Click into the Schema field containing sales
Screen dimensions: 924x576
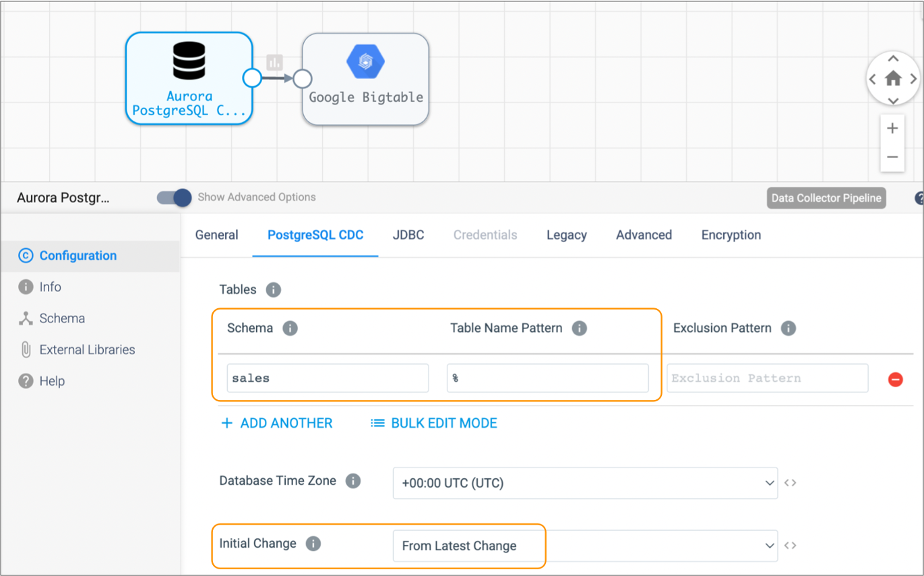point(328,378)
